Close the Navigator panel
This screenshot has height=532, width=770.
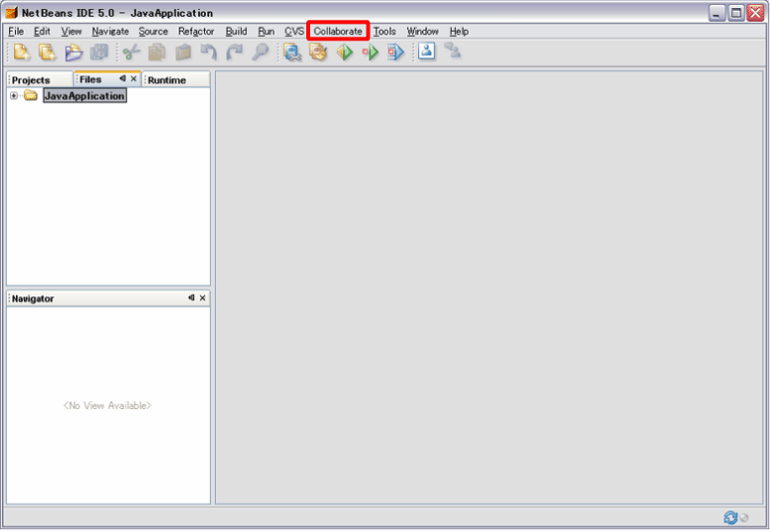click(202, 298)
